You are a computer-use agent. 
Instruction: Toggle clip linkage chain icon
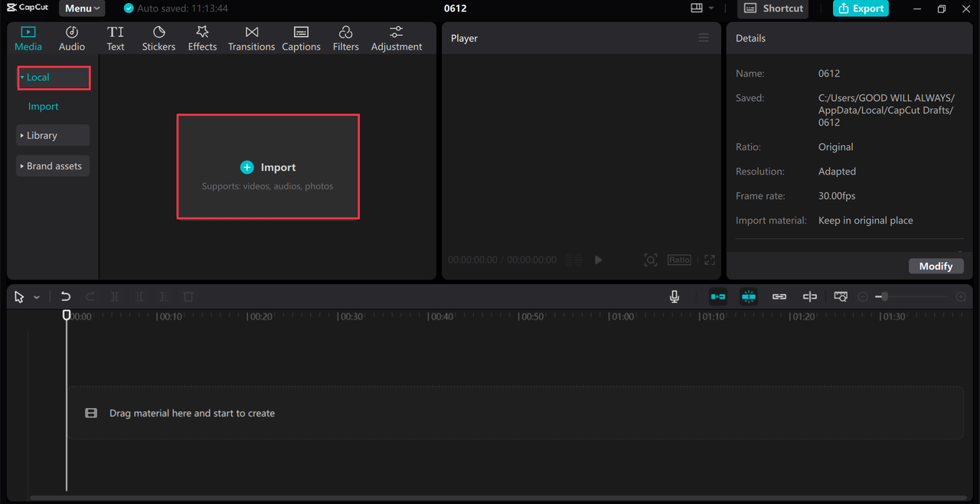[x=779, y=297]
